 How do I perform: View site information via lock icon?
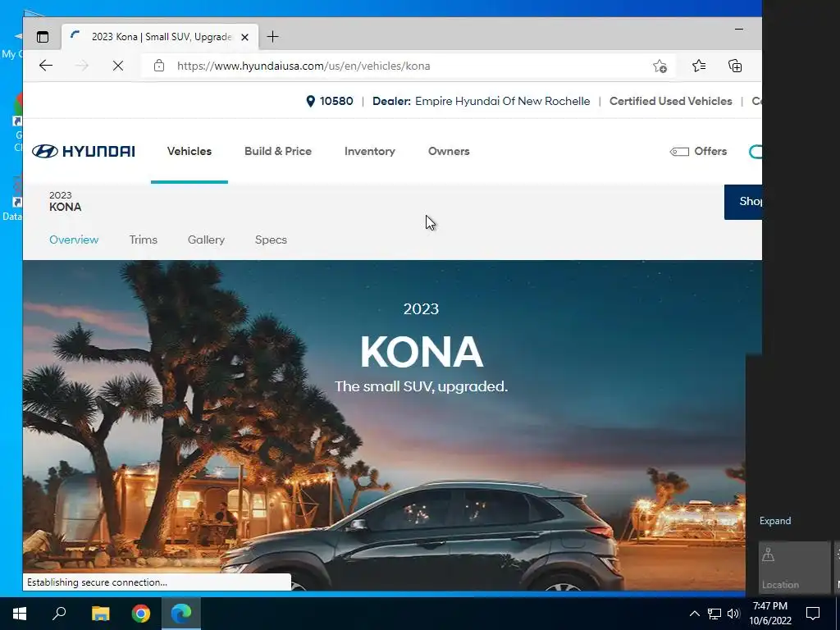(x=159, y=66)
